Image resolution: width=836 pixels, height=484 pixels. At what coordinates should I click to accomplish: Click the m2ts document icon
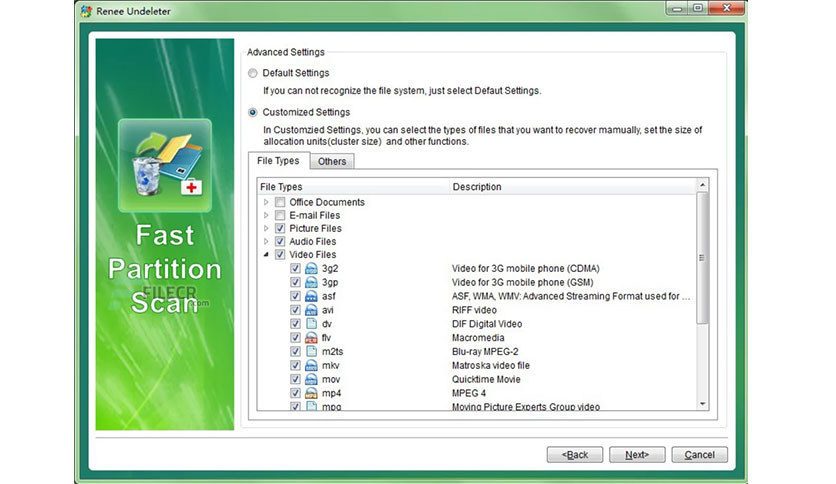tap(311, 352)
